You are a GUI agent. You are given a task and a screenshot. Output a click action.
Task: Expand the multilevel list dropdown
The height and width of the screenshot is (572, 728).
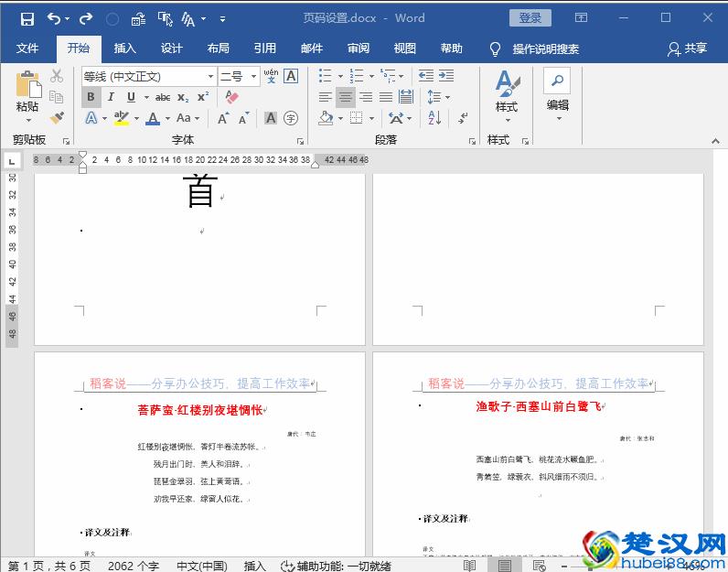(x=401, y=76)
